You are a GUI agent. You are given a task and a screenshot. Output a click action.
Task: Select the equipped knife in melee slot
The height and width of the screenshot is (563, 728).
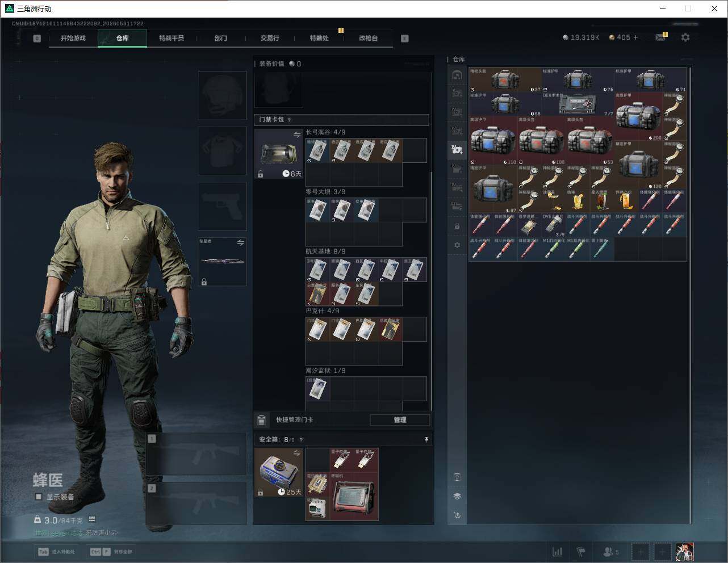(222, 262)
